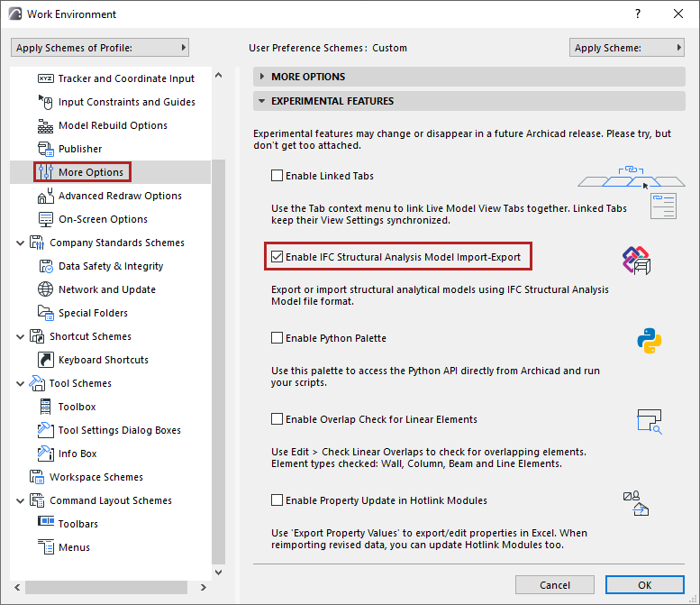Viewport: 700px width, 605px height.
Task: Click the Hotlink Property Update icon
Action: [636, 504]
